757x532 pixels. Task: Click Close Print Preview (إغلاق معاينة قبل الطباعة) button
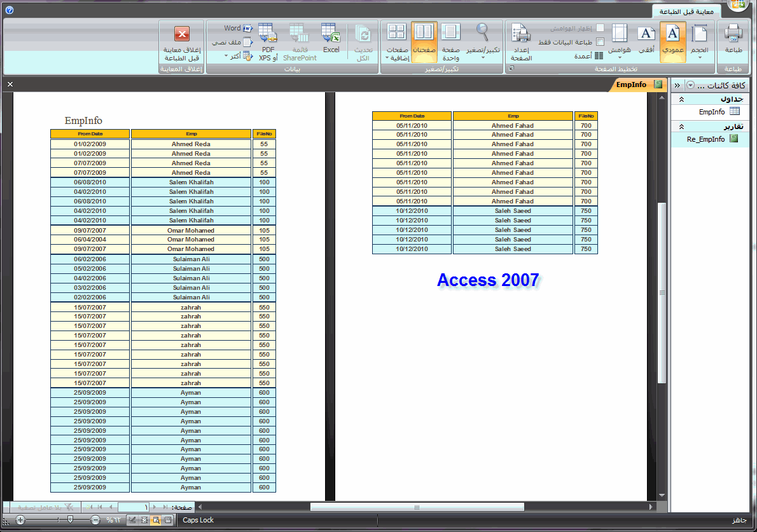click(181, 43)
